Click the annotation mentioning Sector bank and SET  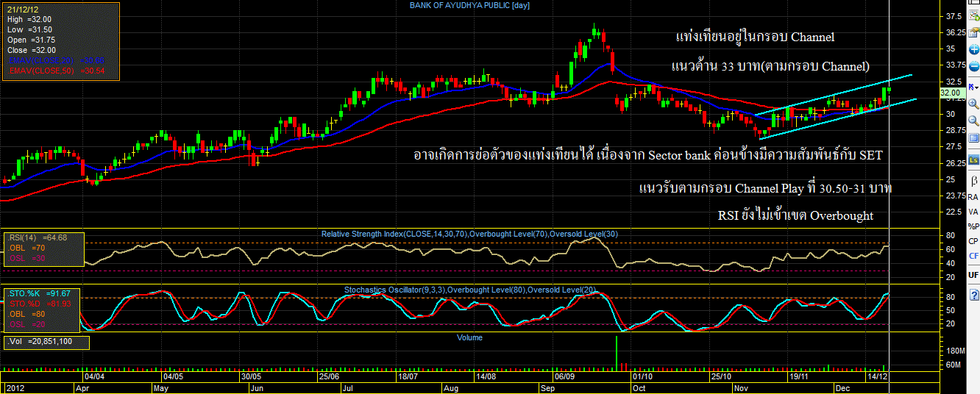tap(647, 155)
